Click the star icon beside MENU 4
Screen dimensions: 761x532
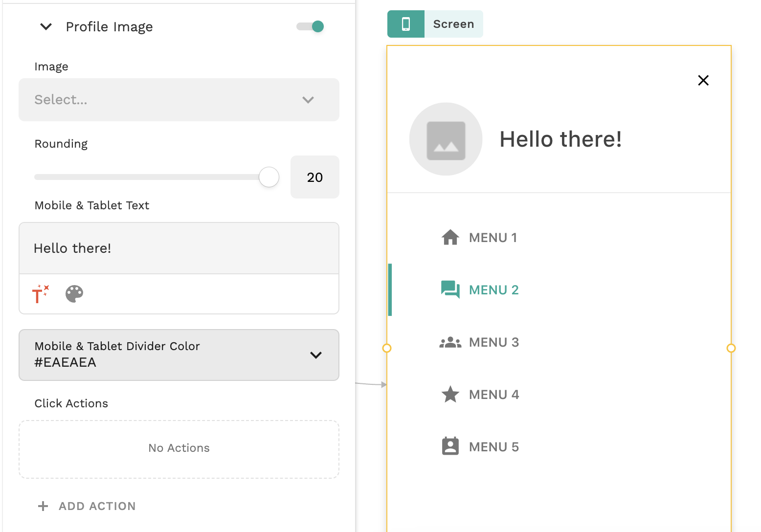[x=450, y=395]
